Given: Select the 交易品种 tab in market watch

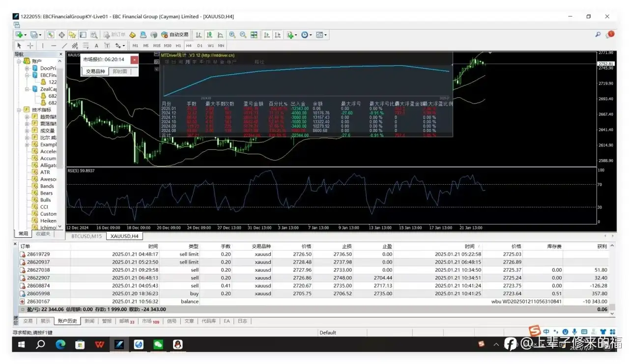Looking at the screenshot, I should [95, 71].
